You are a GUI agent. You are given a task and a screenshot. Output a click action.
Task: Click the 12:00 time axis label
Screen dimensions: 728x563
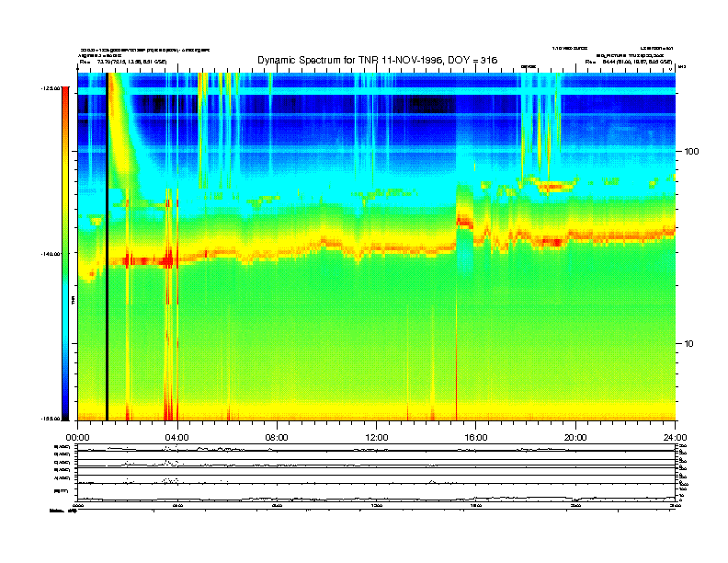pos(377,437)
